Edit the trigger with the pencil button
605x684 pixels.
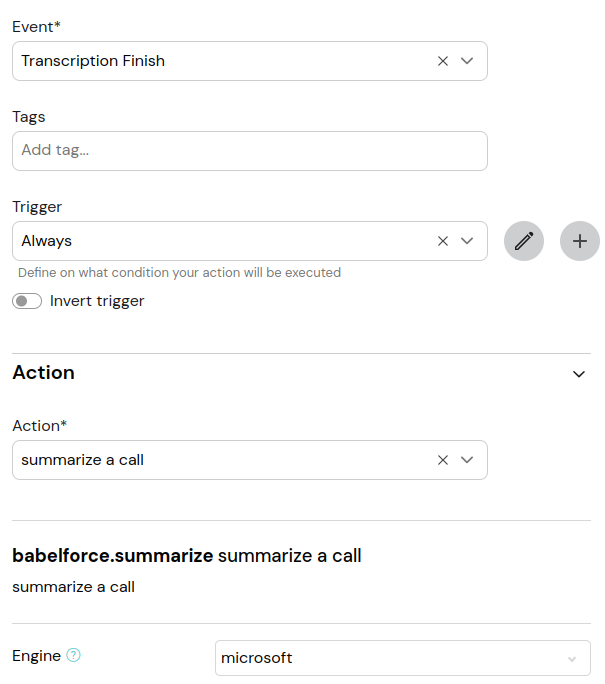[x=524, y=241]
